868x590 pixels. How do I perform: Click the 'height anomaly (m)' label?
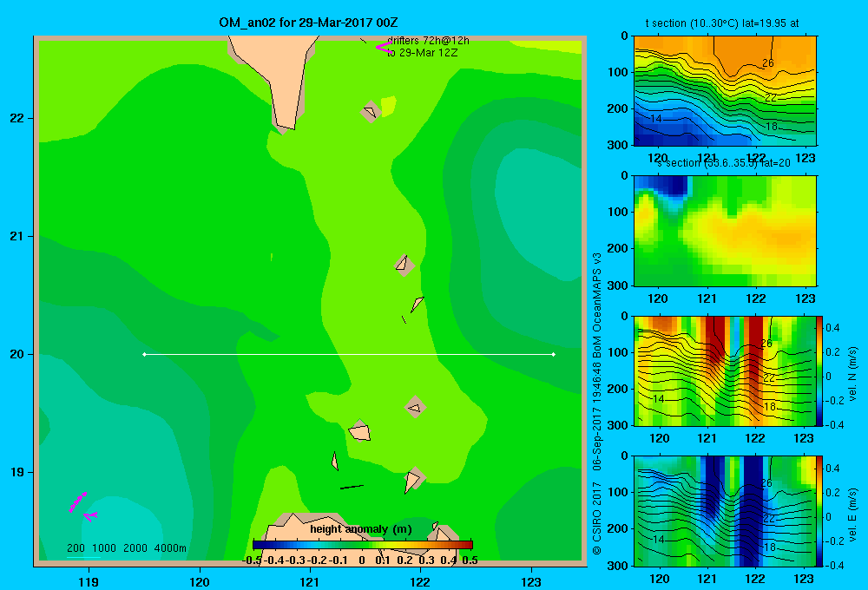361,529
